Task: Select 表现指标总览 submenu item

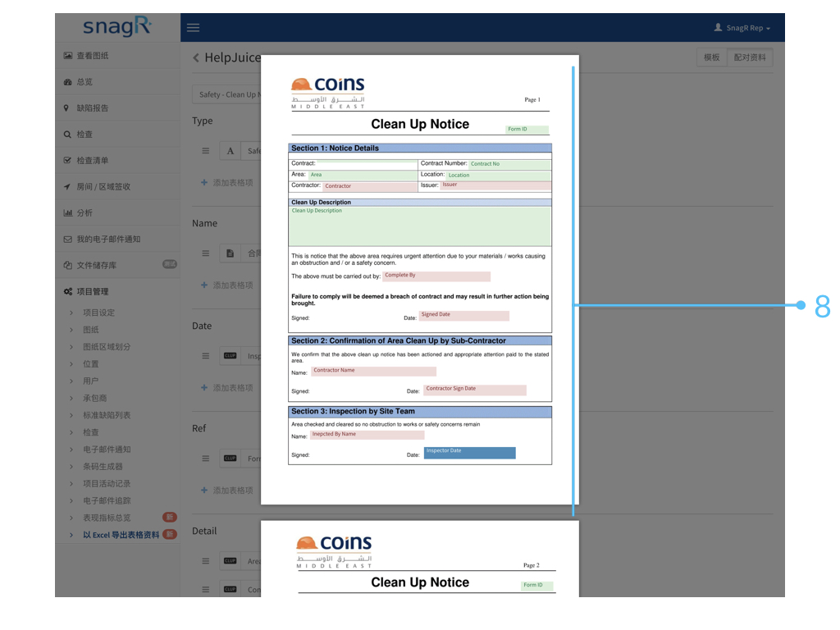Action: coord(107,518)
